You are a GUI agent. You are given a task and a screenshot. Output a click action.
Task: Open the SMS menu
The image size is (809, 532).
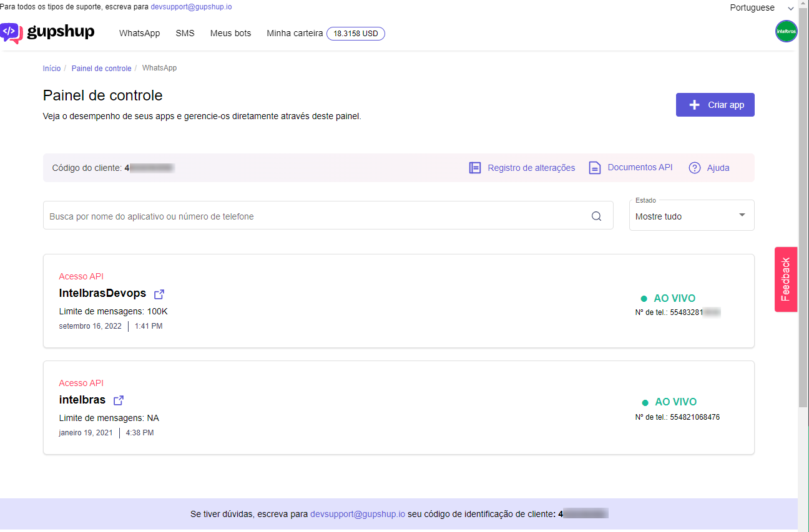click(x=185, y=33)
